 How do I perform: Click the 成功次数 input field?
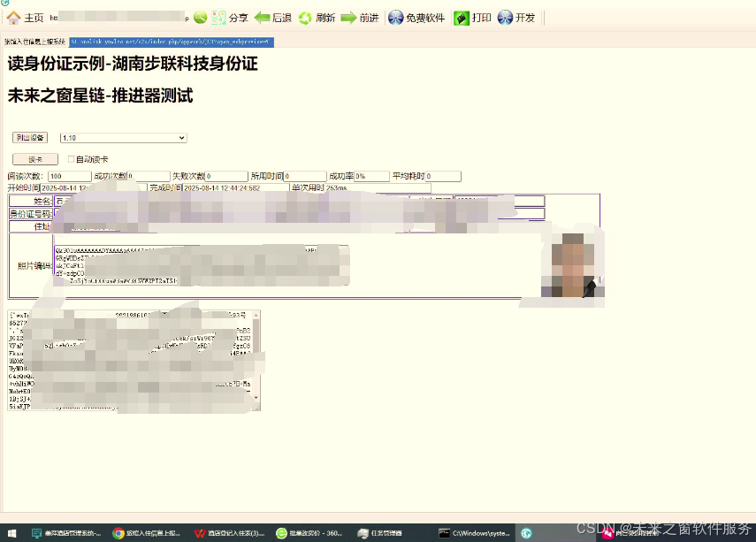click(x=149, y=176)
